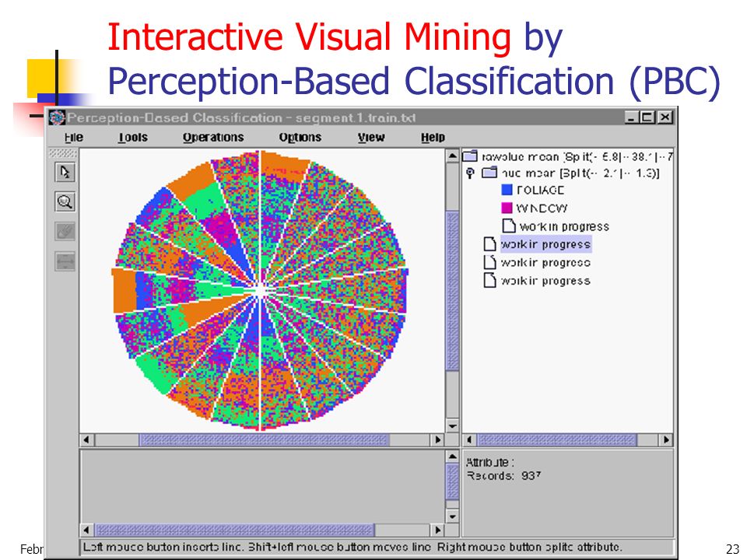Screen dimensions: 747x560
Task: Click the lower pane horizontal scrollbar thumb
Action: [x=235, y=530]
